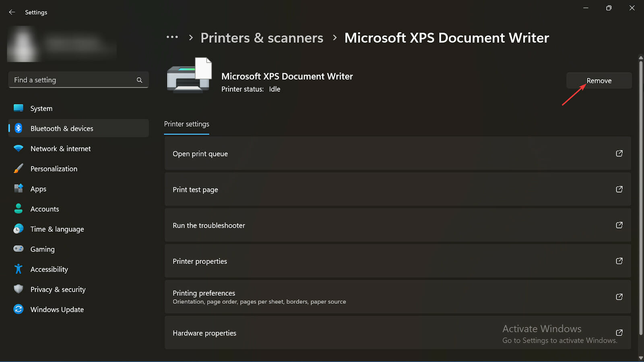
Task: Print test page text
Action: (195, 189)
